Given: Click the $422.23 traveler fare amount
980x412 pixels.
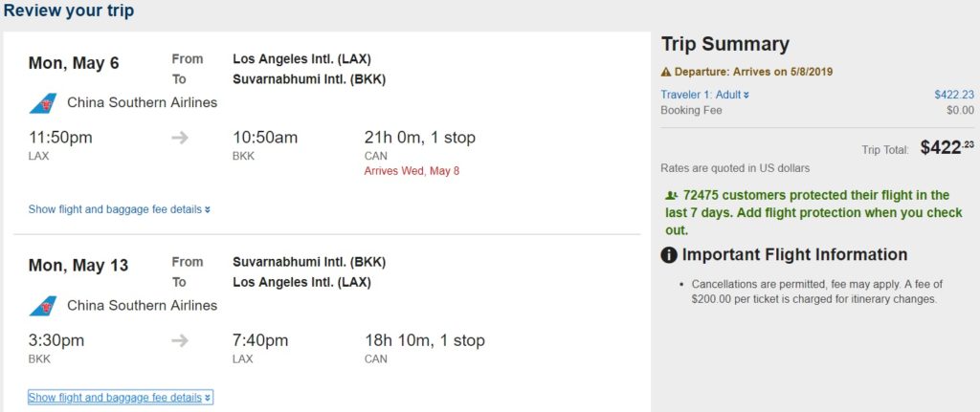Looking at the screenshot, I should [953, 95].
